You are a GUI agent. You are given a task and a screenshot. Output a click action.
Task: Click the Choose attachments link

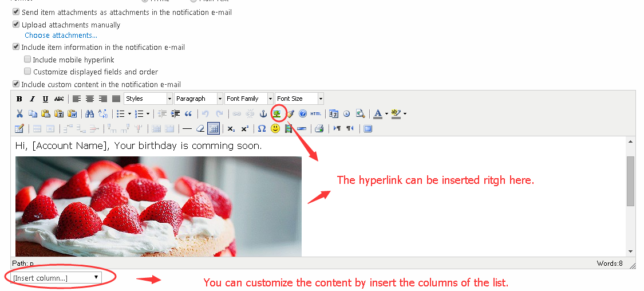tap(61, 36)
